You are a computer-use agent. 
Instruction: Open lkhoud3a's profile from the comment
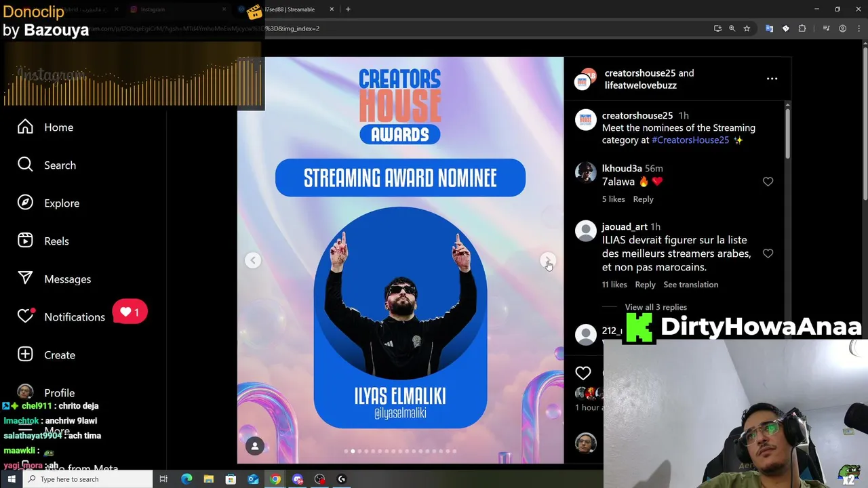622,168
